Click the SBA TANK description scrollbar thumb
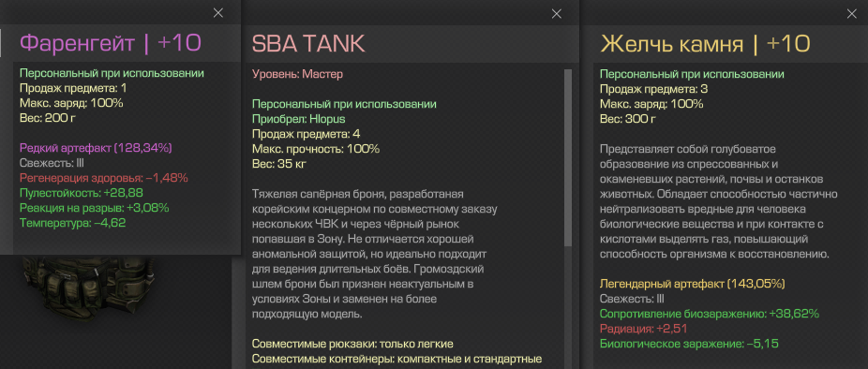Image resolution: width=868 pixels, height=369 pixels. [x=567, y=157]
